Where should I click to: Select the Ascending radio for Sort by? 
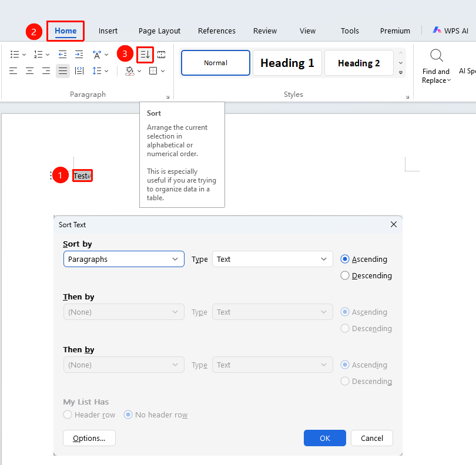pyautogui.click(x=345, y=259)
